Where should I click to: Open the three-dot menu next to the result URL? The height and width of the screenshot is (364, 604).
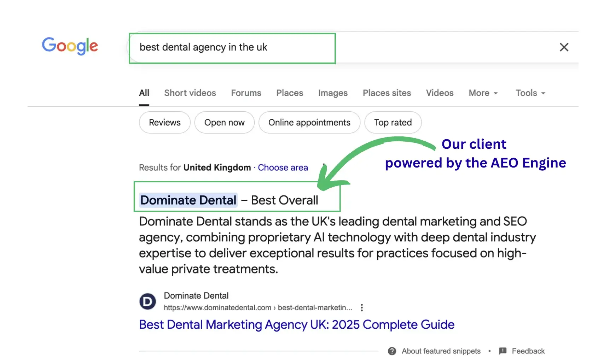(x=362, y=307)
